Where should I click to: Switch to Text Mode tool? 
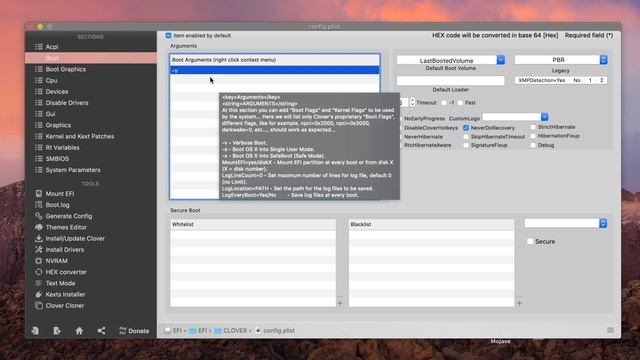(55, 283)
